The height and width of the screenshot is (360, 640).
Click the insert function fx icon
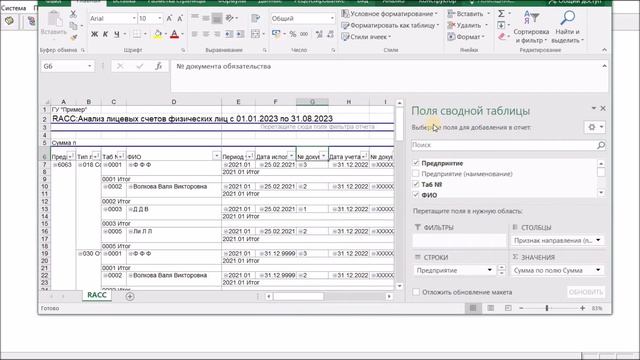click(x=158, y=66)
